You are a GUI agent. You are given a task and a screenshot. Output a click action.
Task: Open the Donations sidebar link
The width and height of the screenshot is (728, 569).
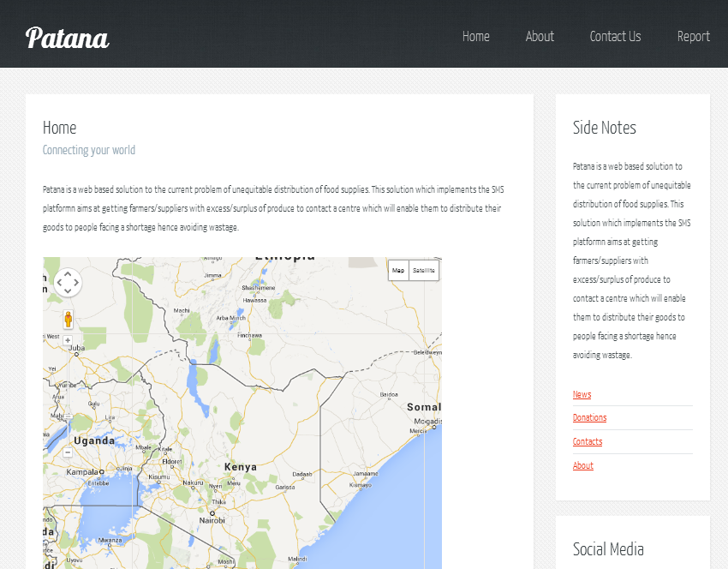tap(589, 417)
